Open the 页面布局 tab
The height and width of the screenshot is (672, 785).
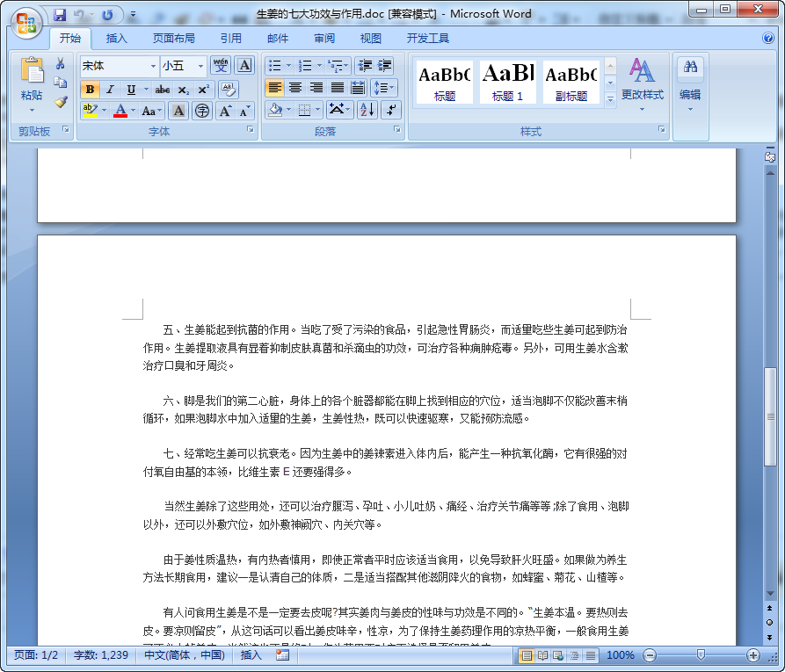coord(174,39)
